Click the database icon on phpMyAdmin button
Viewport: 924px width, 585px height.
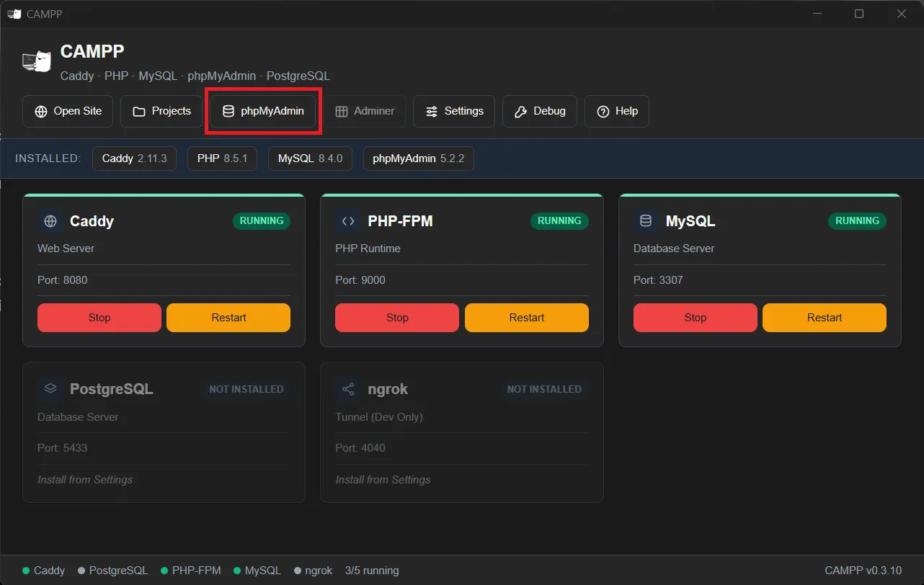coord(228,112)
